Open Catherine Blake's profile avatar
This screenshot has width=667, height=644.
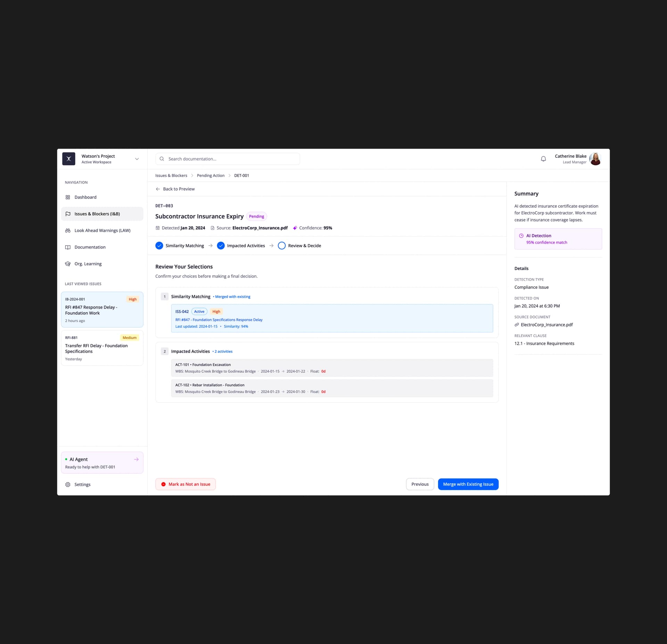(595, 159)
